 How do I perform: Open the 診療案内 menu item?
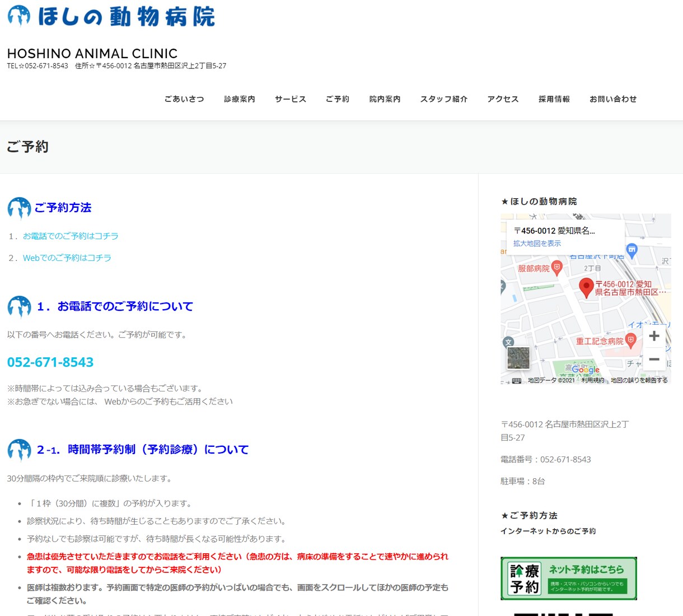(x=240, y=99)
